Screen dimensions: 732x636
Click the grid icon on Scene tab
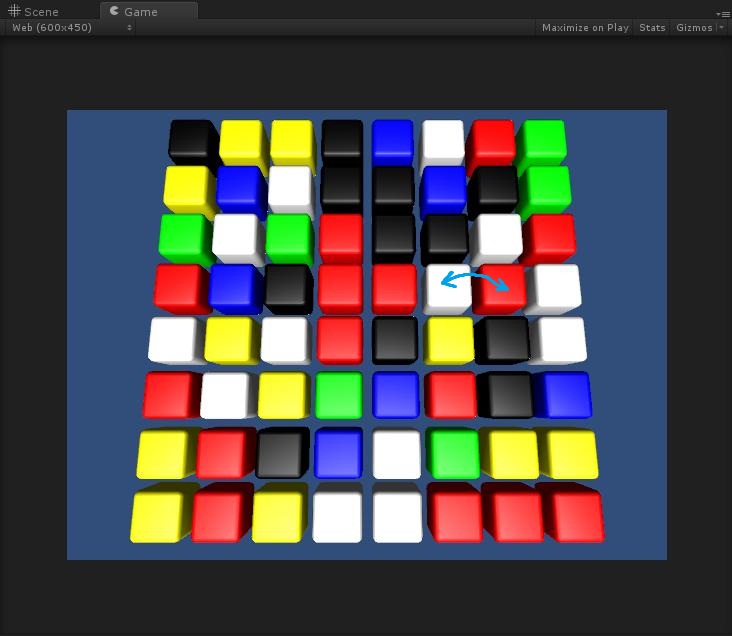point(14,11)
